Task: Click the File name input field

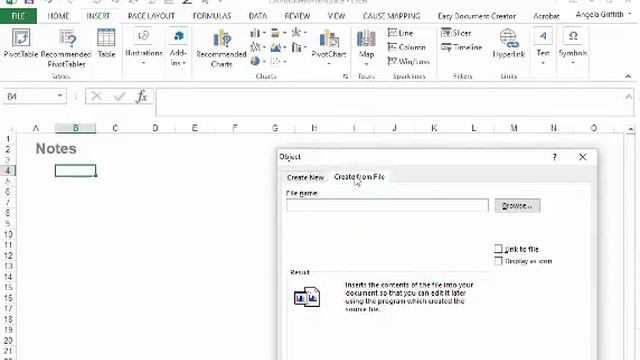Action: tap(387, 205)
